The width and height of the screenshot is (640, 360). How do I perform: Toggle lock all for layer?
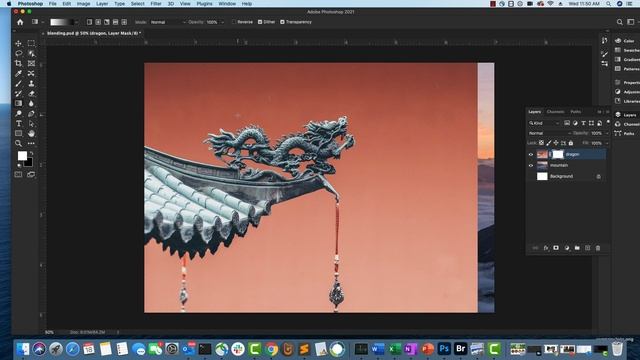(x=571, y=143)
